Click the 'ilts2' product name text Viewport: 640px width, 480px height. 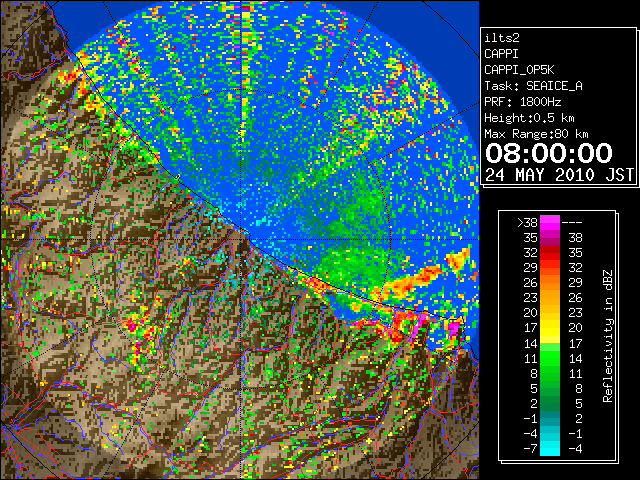click(502, 38)
